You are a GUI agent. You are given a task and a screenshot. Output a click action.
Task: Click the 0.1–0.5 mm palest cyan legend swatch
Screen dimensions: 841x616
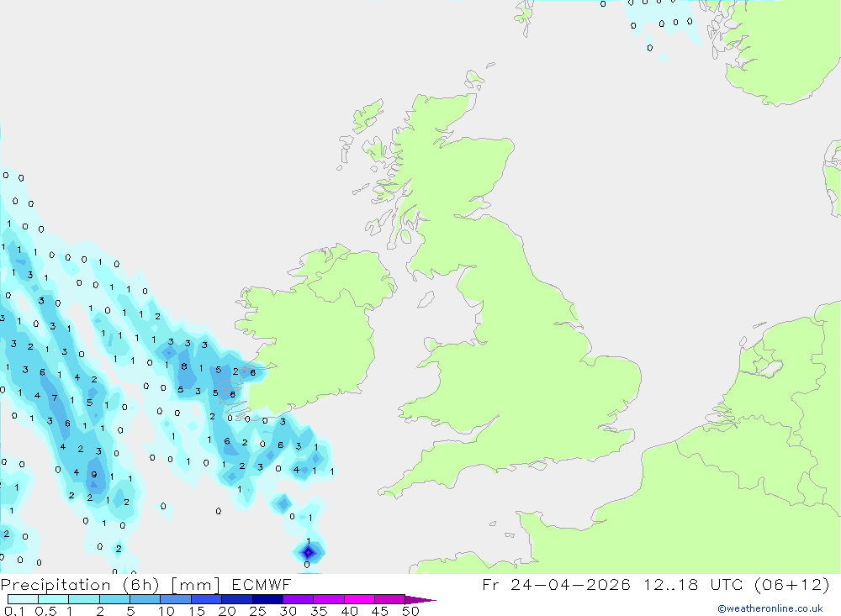(23, 599)
